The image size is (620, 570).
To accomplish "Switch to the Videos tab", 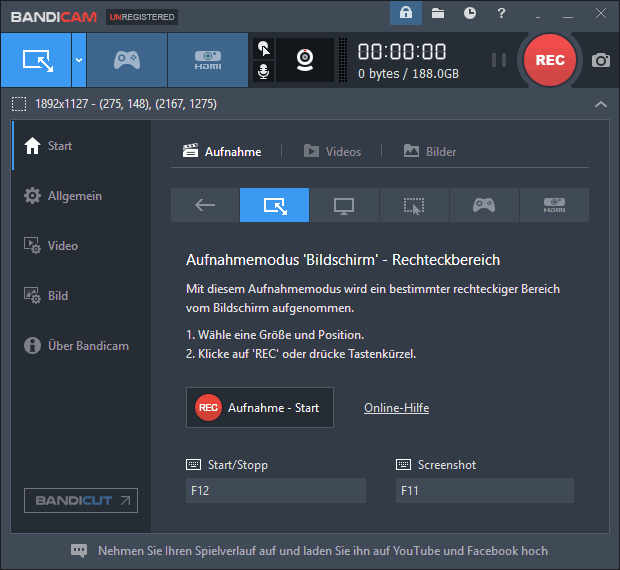I will click(x=332, y=151).
